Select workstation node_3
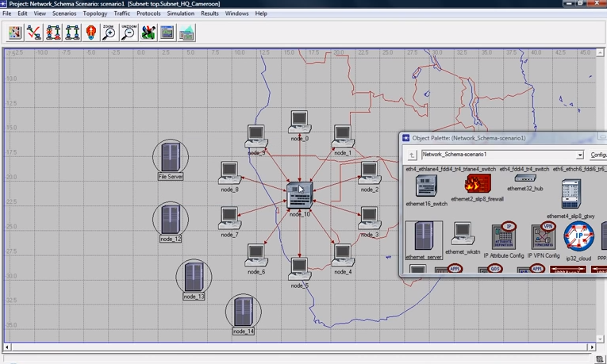Viewport: 607px width, 364px height. point(370,218)
